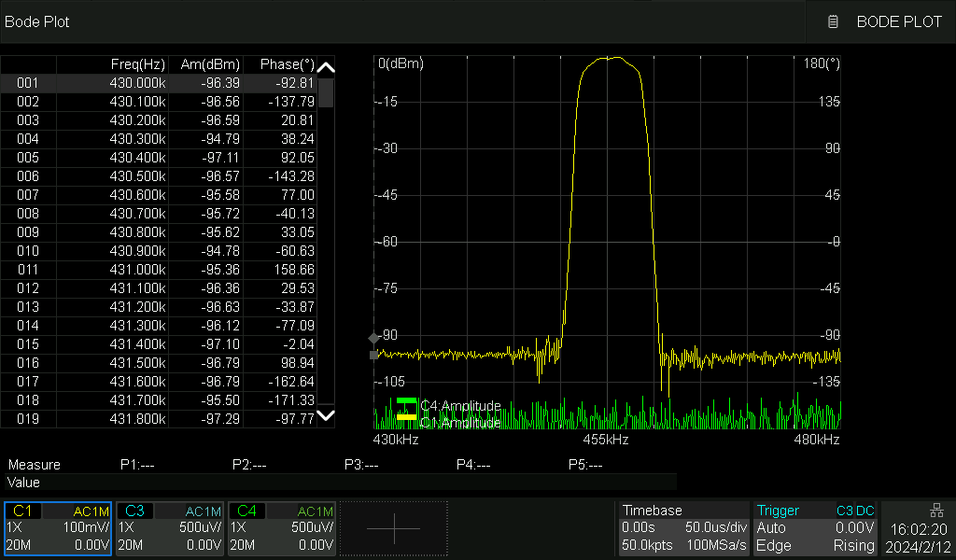Click the Value row label

coord(23,483)
